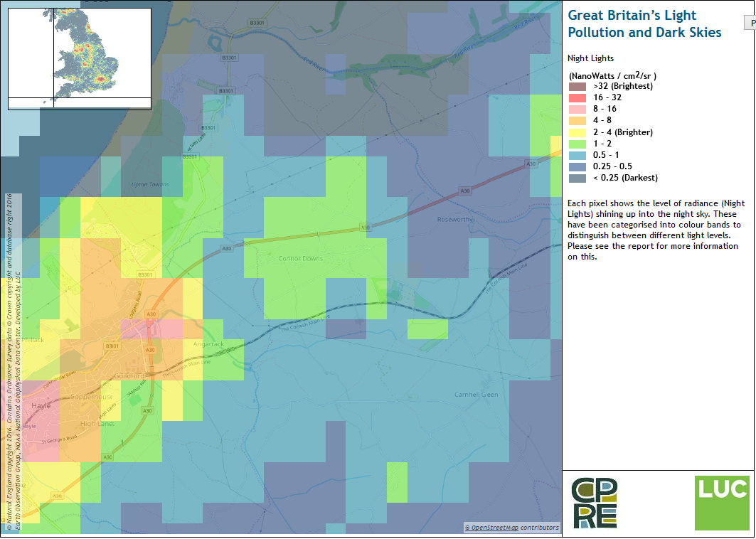Click the 16 - 32 legend colour swatch
Image resolution: width=756 pixels, height=539 pixels.
(577, 97)
